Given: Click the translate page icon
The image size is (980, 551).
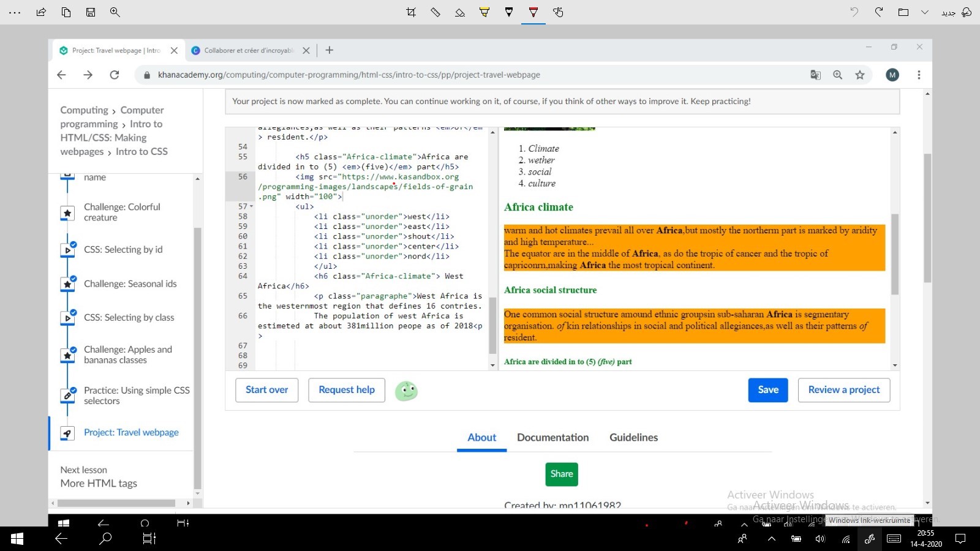Looking at the screenshot, I should click(x=815, y=75).
